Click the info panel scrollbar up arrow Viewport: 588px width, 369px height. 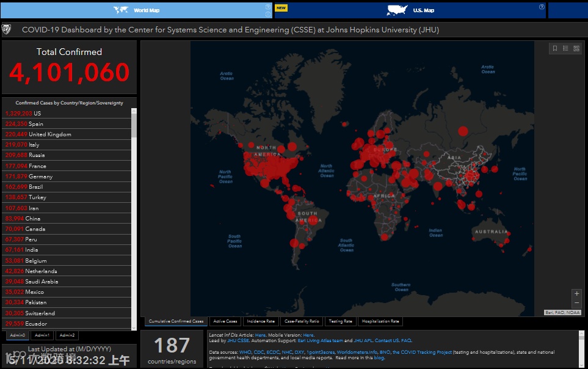[x=581, y=334]
